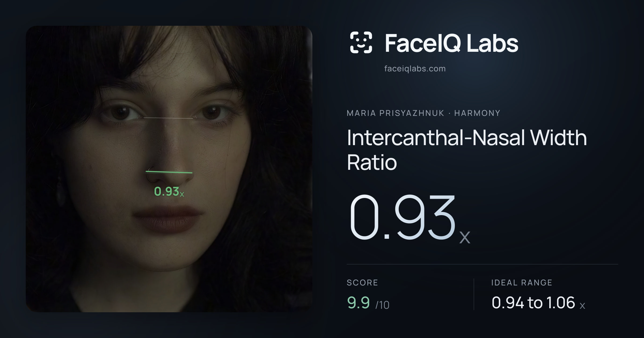644x338 pixels.
Task: Click the 9.9 /10 score value
Action: [x=368, y=303]
